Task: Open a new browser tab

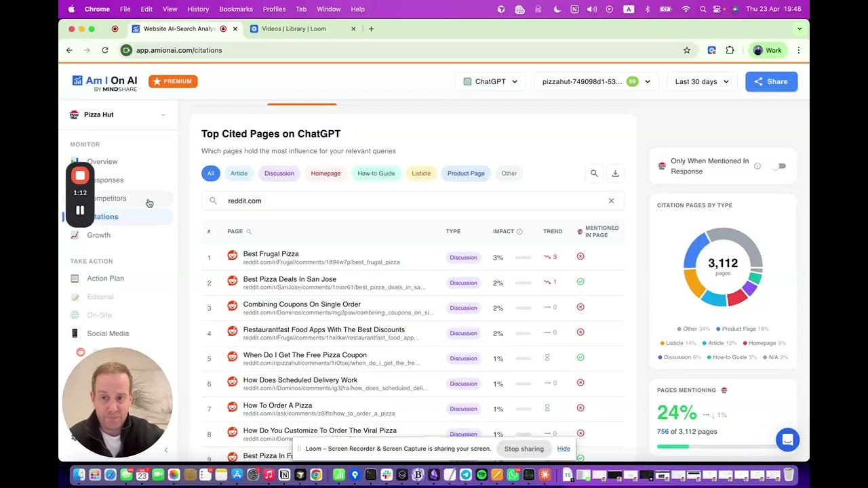Action: pos(371,29)
